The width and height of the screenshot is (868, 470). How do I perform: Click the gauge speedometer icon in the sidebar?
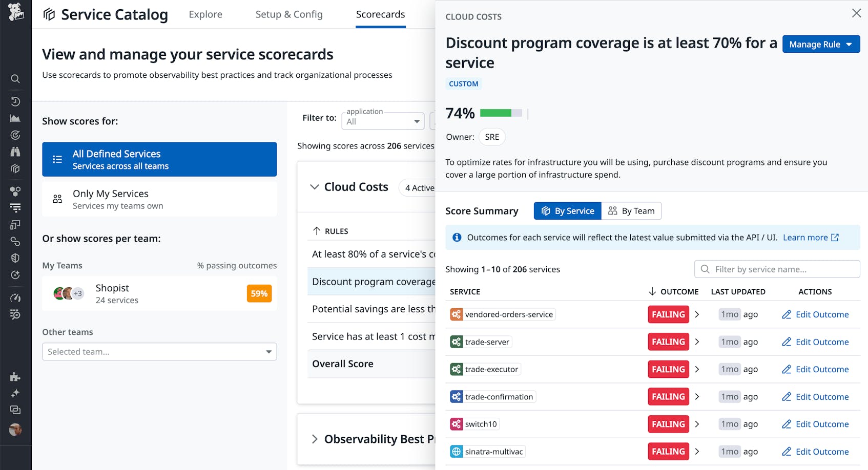[x=15, y=297]
